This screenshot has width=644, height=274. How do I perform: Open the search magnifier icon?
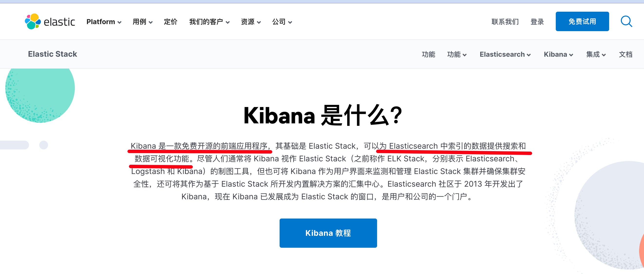pyautogui.click(x=626, y=21)
